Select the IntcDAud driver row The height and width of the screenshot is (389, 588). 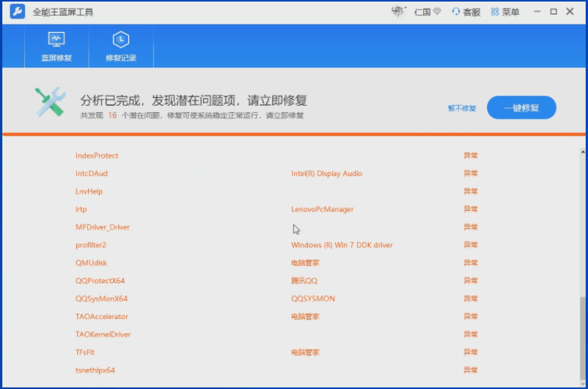click(x=91, y=173)
